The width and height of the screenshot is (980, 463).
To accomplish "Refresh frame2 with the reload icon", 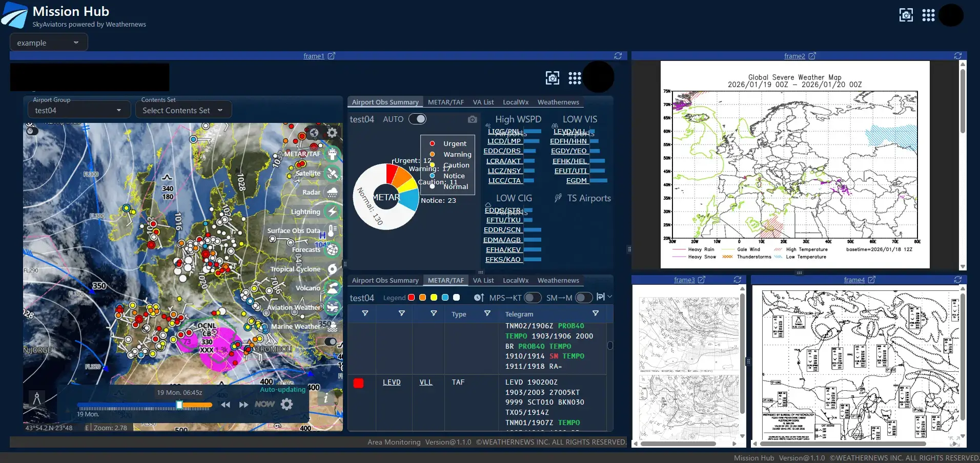I will coord(957,56).
